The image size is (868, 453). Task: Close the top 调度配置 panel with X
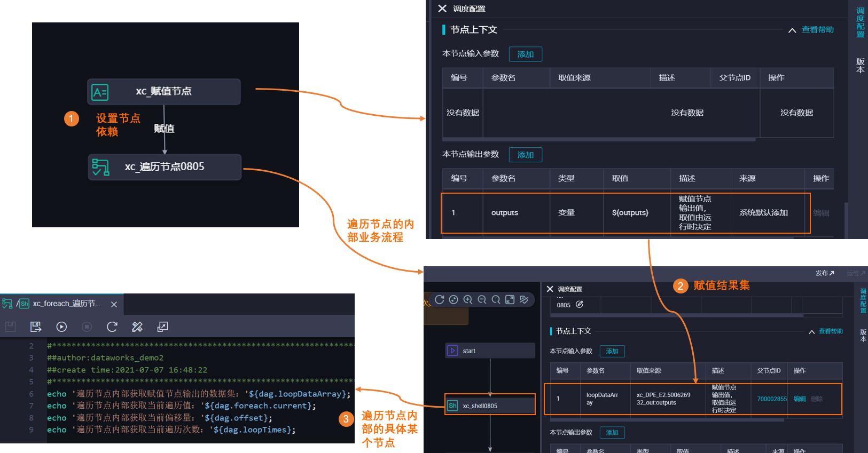(x=442, y=9)
